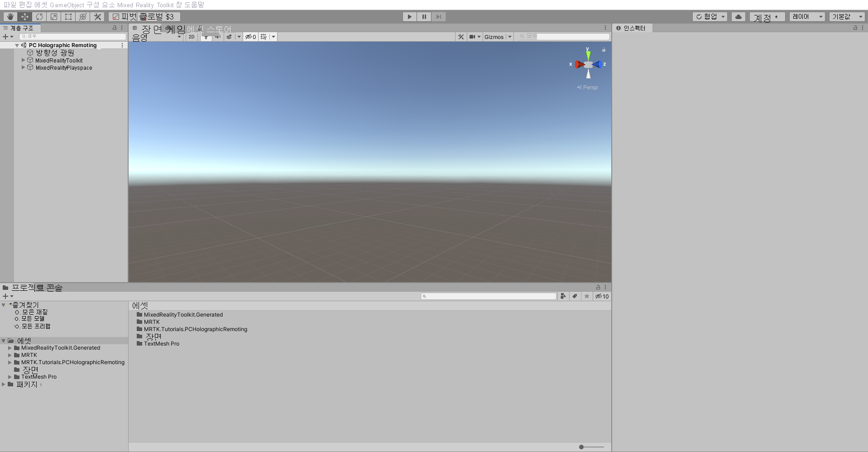Image resolution: width=868 pixels, height=452 pixels.
Task: Search assets by label
Action: point(575,296)
